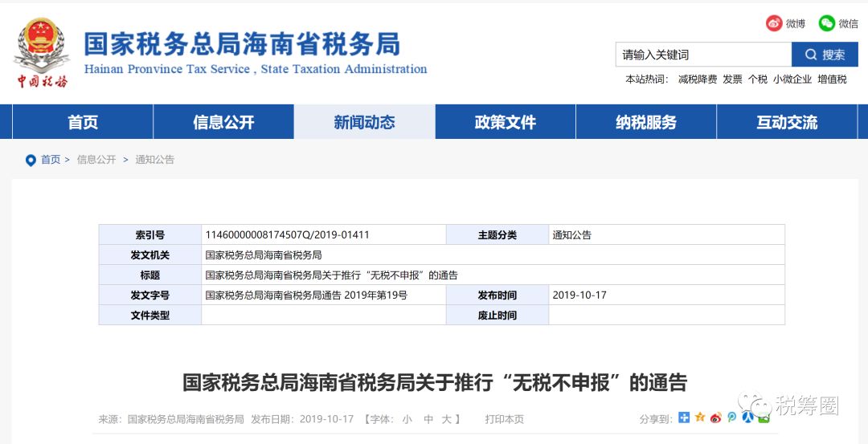Set font size to 大
This screenshot has width=868, height=444.
pyautogui.click(x=447, y=419)
